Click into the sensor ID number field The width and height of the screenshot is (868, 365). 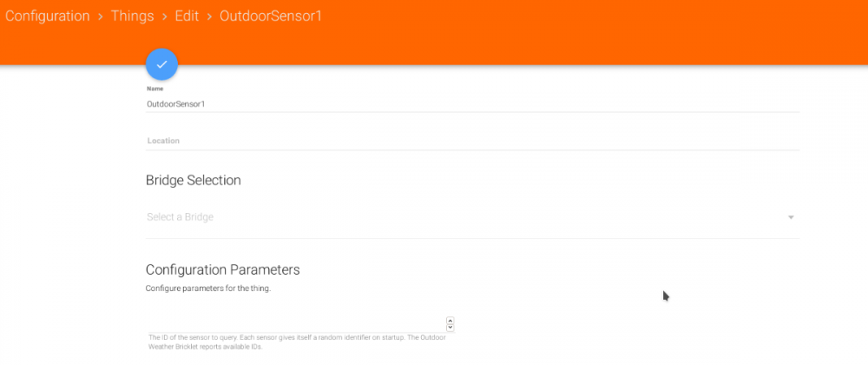[x=295, y=324]
